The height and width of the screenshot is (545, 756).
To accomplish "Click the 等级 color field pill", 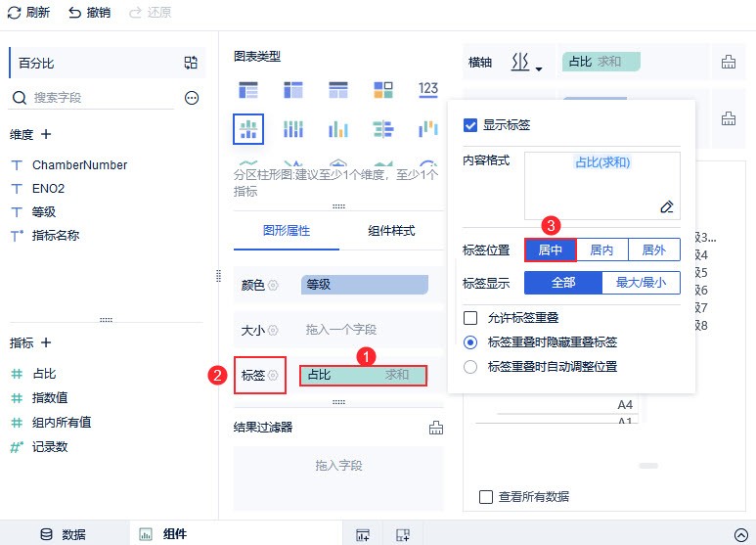I will (x=364, y=285).
